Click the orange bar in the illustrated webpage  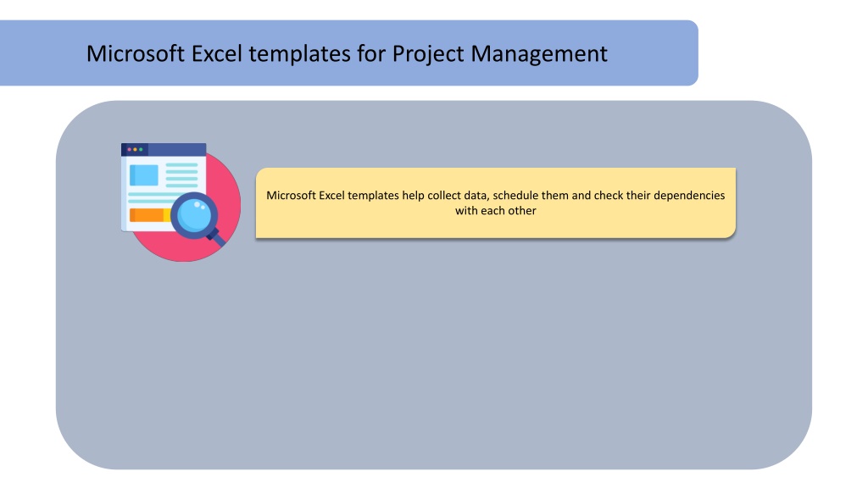(147, 214)
